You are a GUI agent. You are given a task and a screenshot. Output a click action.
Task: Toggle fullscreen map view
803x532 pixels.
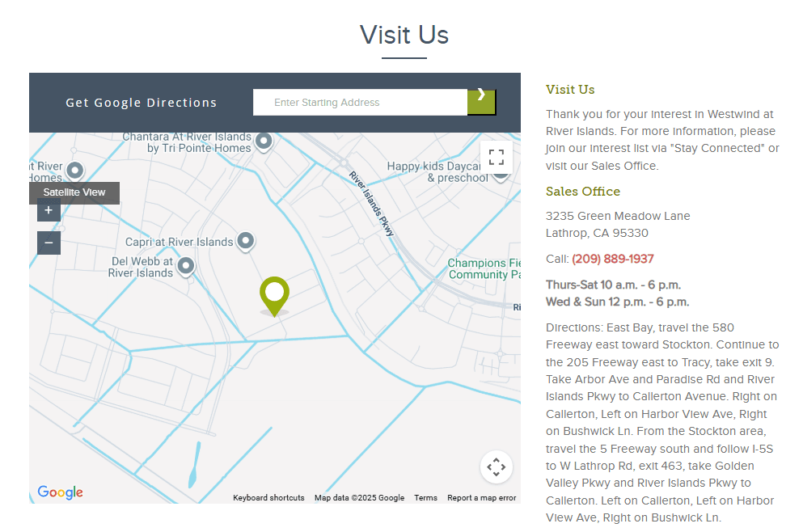pyautogui.click(x=496, y=157)
